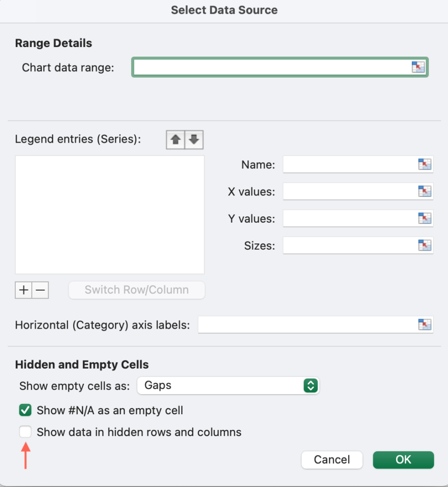Click into the Chart data range field
Viewport: 448px width, 487px height.
272,67
